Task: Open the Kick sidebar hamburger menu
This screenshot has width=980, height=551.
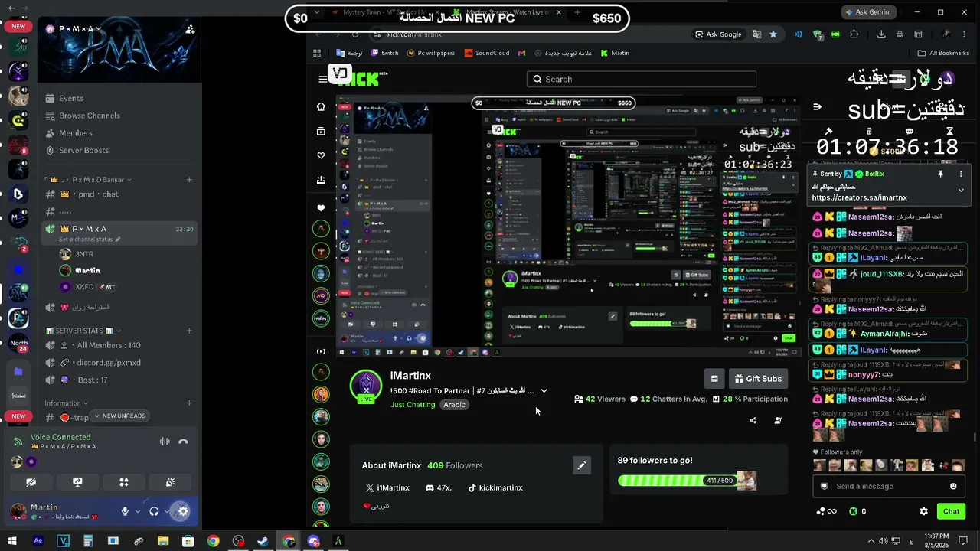Action: pyautogui.click(x=322, y=79)
